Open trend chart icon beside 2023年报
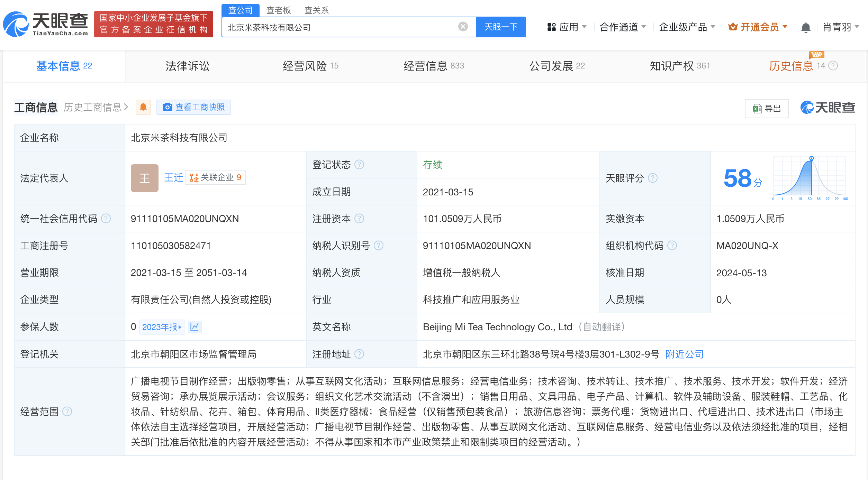Screen dimensions: 868x480 click(x=195, y=327)
